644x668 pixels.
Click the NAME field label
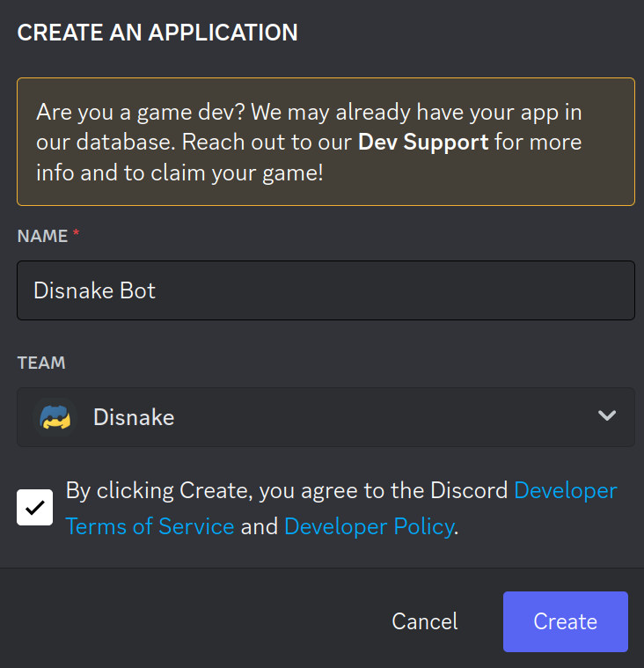[42, 236]
